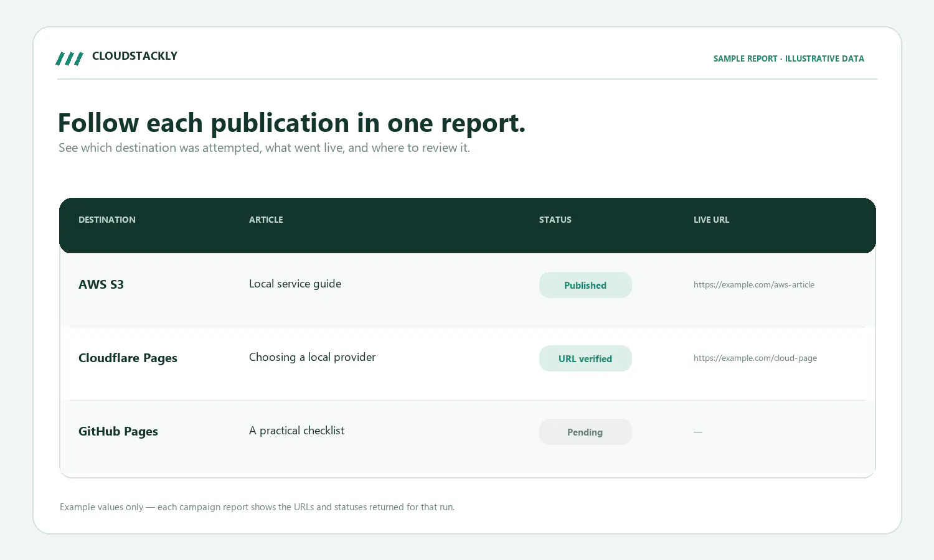Click the 'Follow each publication in one report.' heading
This screenshot has width=934, height=560.
point(291,123)
